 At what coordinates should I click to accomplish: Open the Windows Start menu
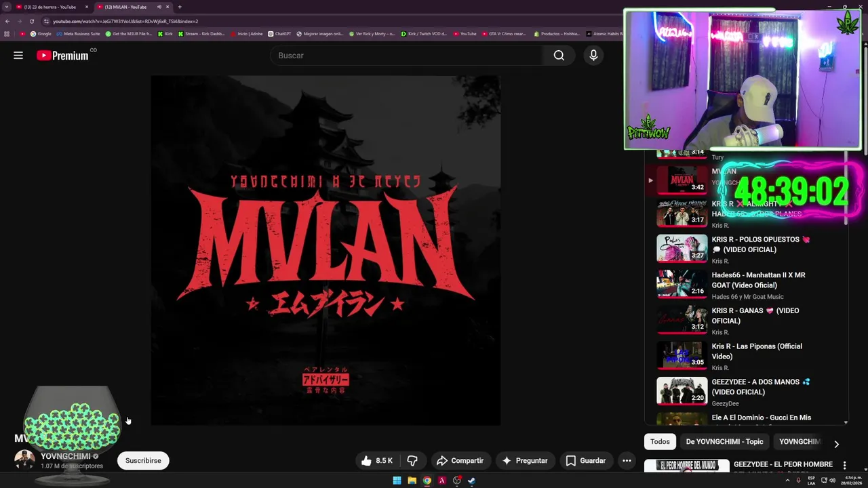[x=397, y=481]
